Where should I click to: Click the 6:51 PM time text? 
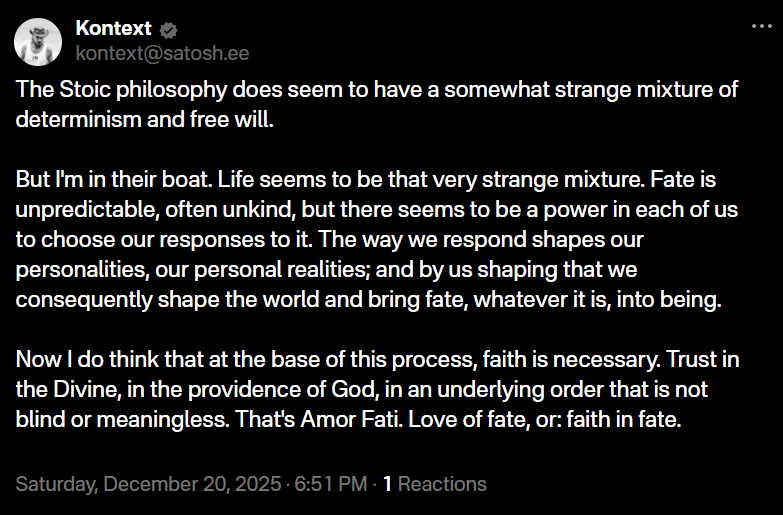click(x=329, y=485)
